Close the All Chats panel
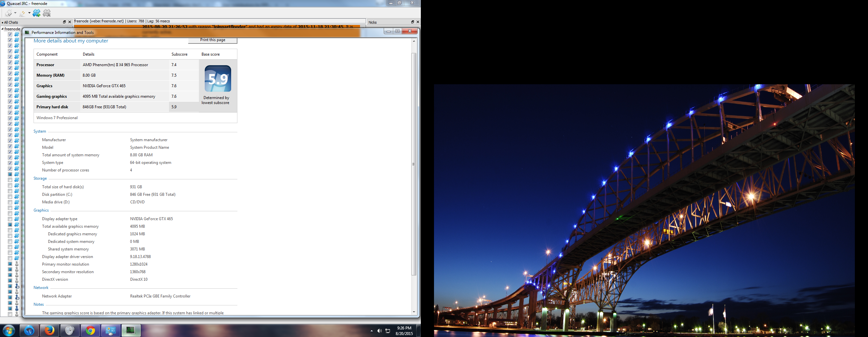The height and width of the screenshot is (337, 868). (70, 22)
